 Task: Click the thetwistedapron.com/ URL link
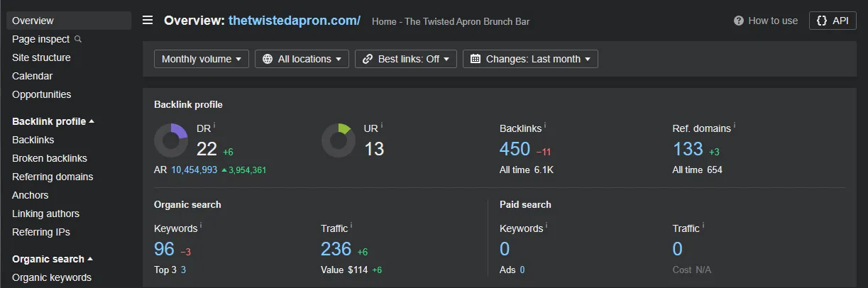pos(295,20)
